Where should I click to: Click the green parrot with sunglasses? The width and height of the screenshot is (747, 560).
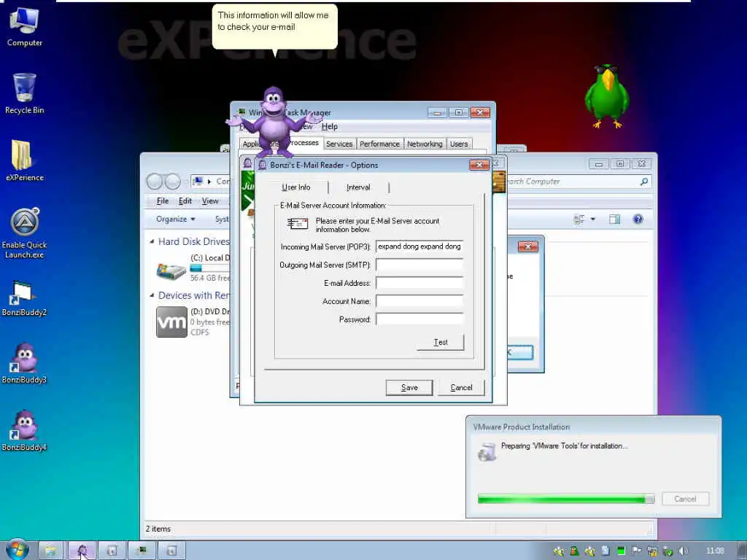click(607, 96)
